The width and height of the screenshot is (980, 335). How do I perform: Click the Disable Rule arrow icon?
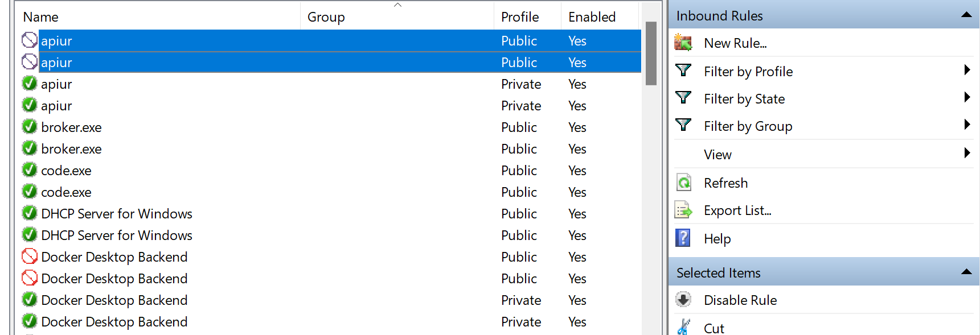click(x=683, y=300)
